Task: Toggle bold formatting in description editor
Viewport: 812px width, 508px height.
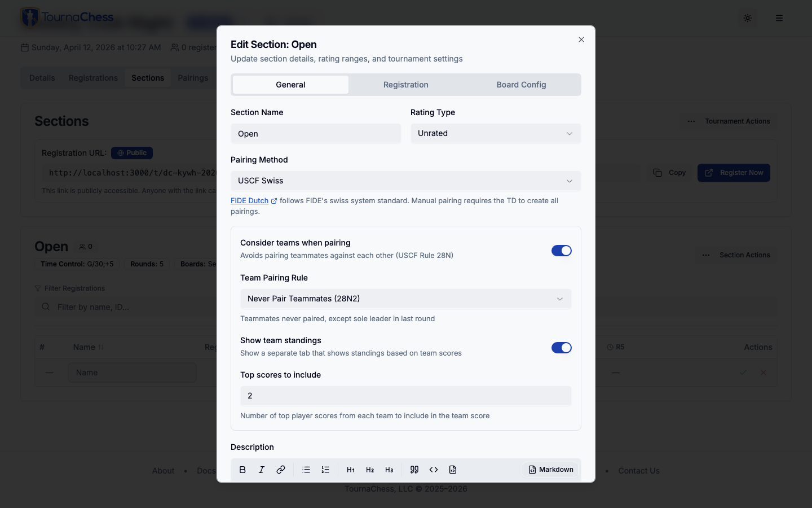Action: pos(242,470)
